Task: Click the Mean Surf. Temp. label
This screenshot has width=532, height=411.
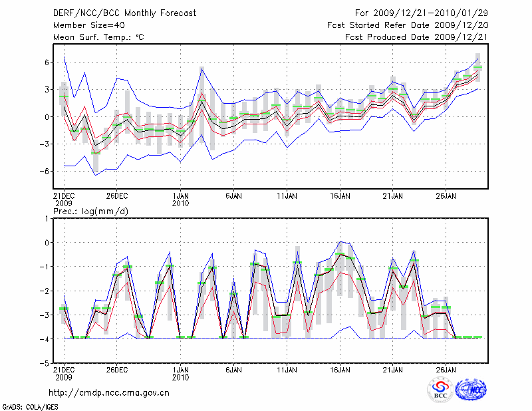Action: coord(98,37)
